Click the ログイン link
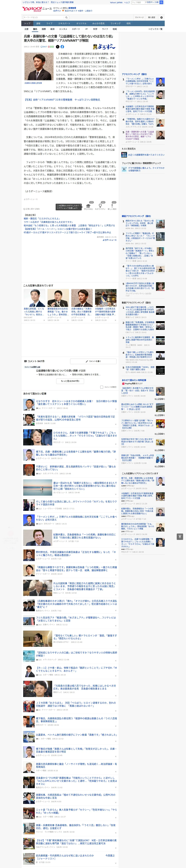Viewport: 186px width, 868px height. [57, 11]
